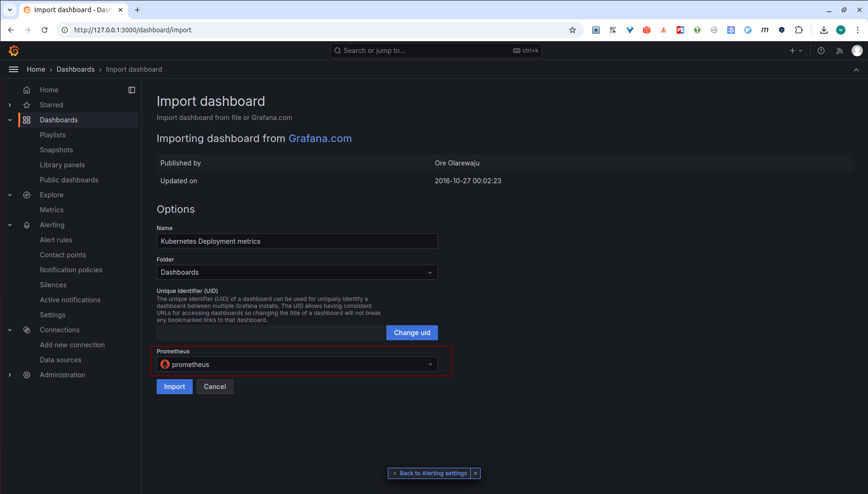Image resolution: width=868 pixels, height=494 pixels.
Task: Bookmark page with the star icon
Action: [x=573, y=30]
